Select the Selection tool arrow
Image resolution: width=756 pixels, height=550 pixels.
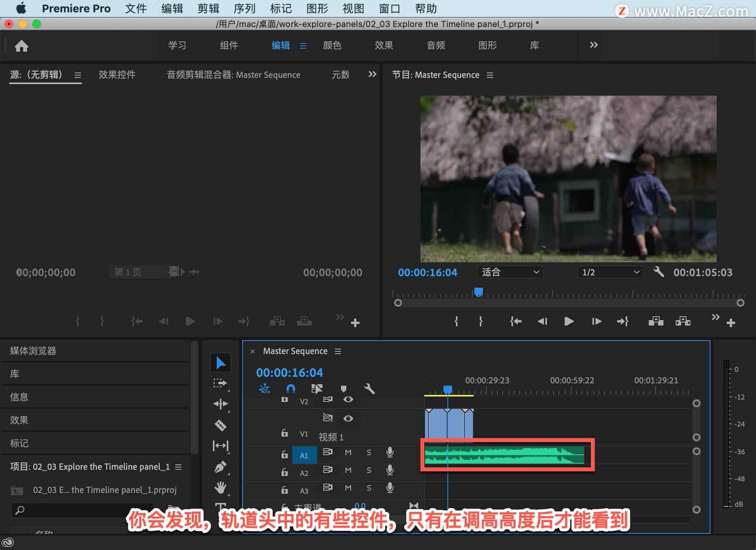[220, 363]
